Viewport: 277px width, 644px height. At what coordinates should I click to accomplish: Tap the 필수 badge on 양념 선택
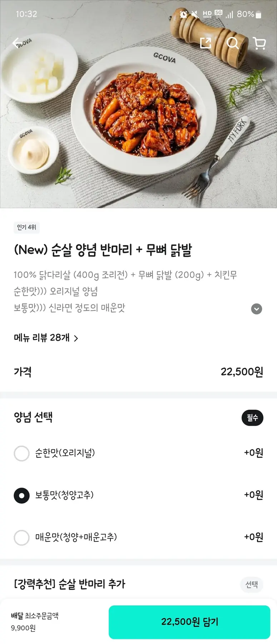pyautogui.click(x=252, y=418)
